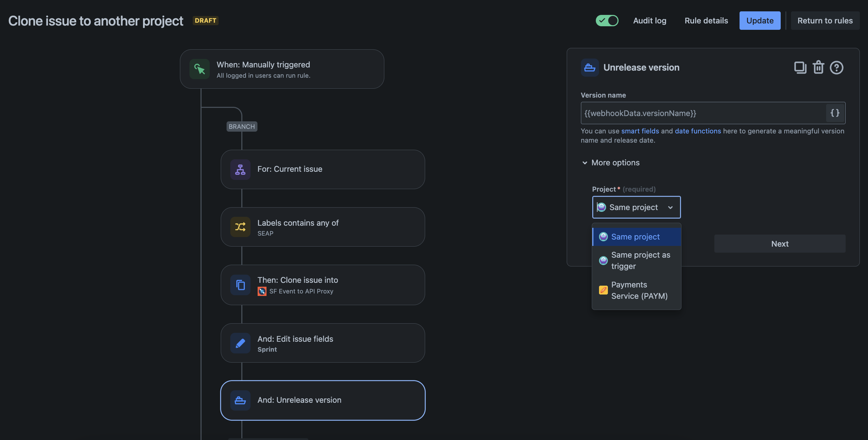Click into Version name input field
868x440 pixels.
[x=703, y=113]
